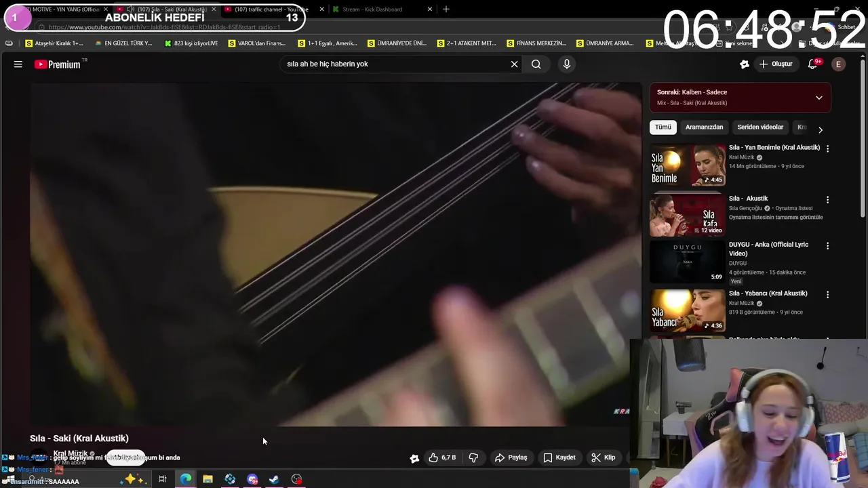Open 'Ataşehir Kiralık 1+...' bookmark
Image resolution: width=868 pixels, height=488 pixels.
[54, 43]
